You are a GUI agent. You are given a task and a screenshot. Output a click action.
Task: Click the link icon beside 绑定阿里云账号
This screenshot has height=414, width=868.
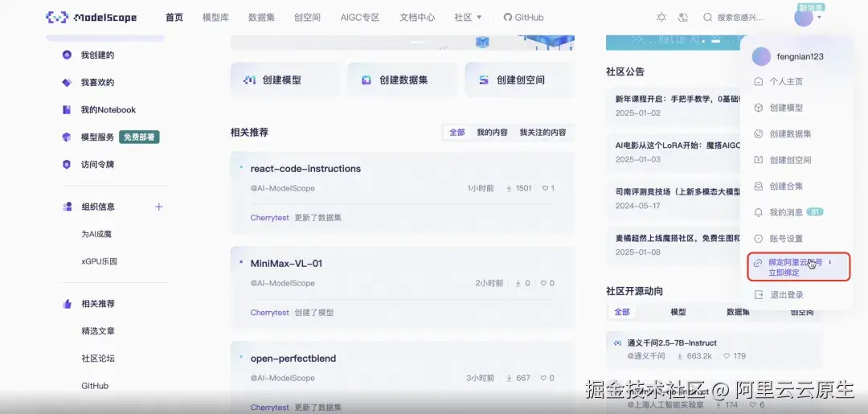tap(759, 262)
